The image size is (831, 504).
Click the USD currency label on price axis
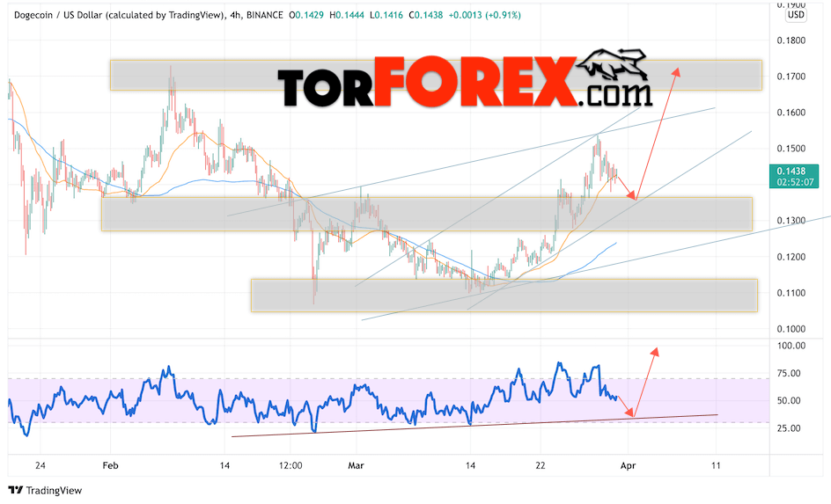(796, 15)
